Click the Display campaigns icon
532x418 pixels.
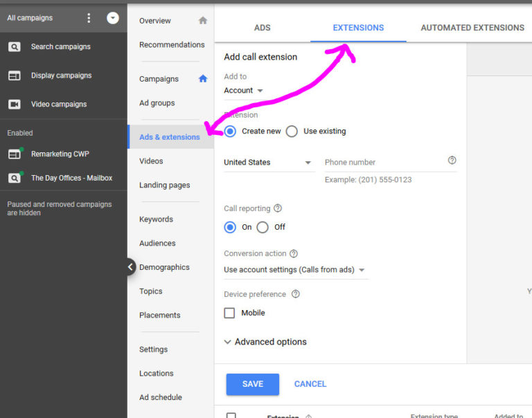(x=15, y=75)
